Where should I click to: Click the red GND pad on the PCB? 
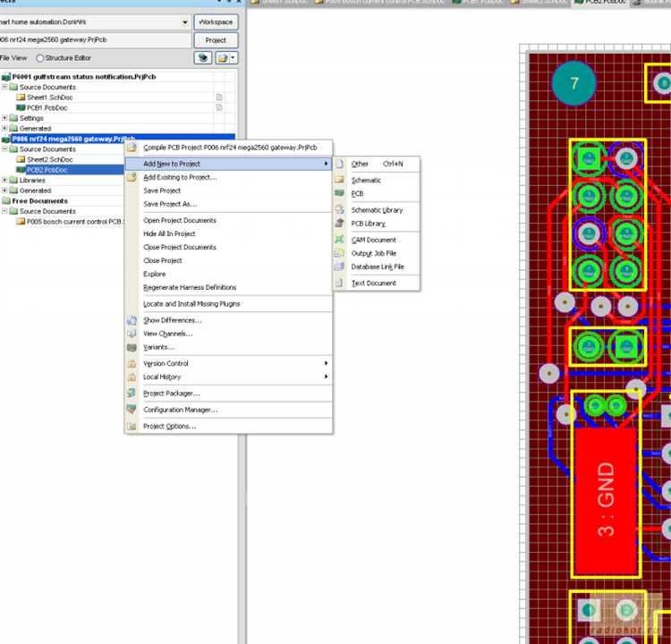606,501
